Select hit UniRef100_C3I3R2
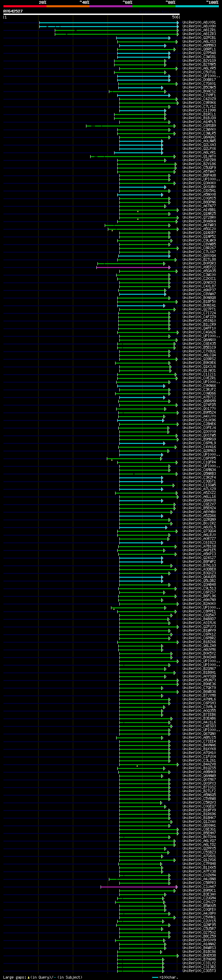 click(199, 967)
